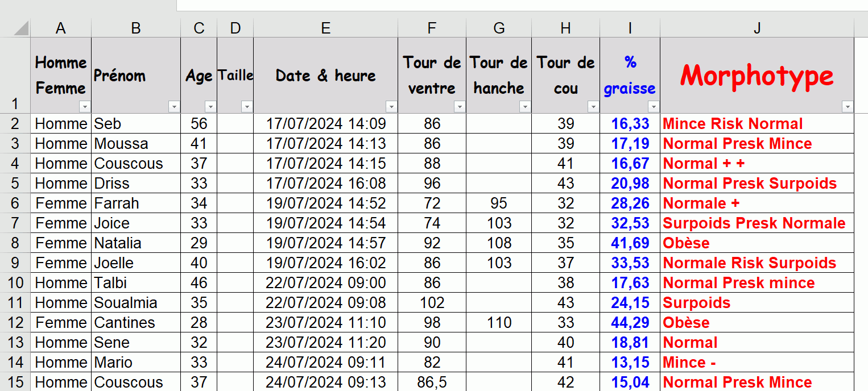Select row 12 header
This screenshot has height=391, width=868.
point(15,322)
